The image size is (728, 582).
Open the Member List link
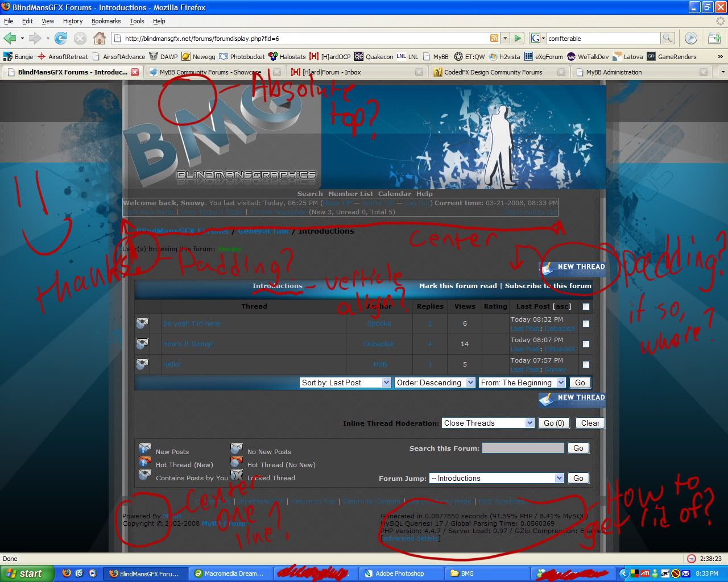[x=350, y=194]
